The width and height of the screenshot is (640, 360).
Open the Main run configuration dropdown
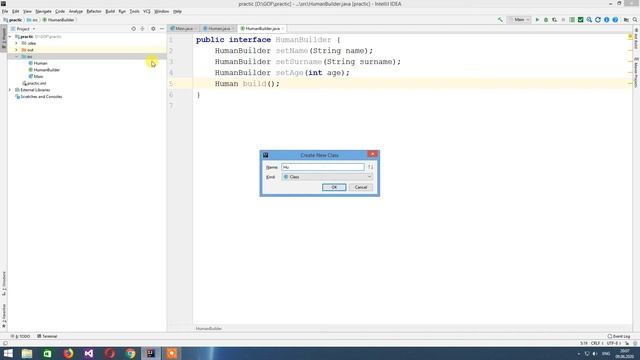(519, 20)
